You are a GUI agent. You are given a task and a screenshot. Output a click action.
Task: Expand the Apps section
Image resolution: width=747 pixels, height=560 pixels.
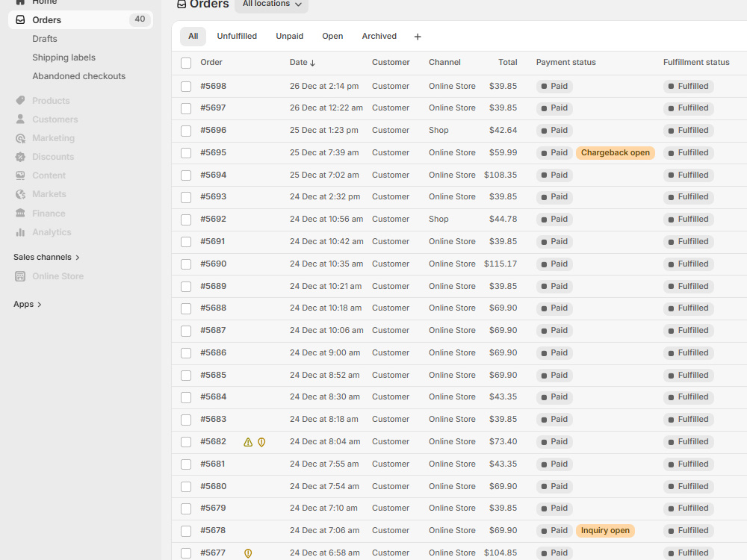(27, 305)
